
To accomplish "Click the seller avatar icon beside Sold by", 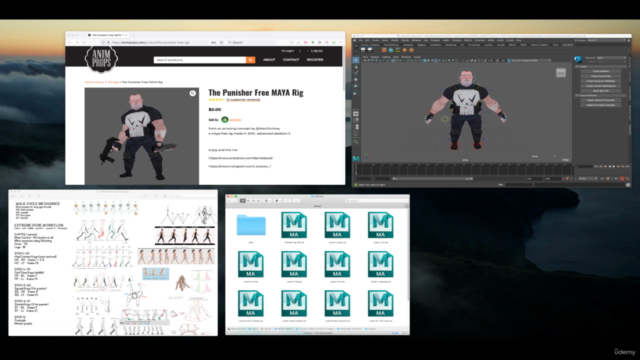I will pyautogui.click(x=224, y=120).
